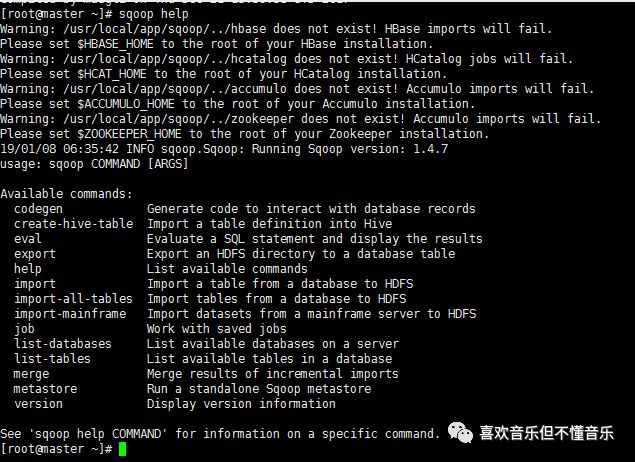Viewport: 635px width, 462px height.
Task: Click the 'eval' command in the list
Action: coord(28,238)
